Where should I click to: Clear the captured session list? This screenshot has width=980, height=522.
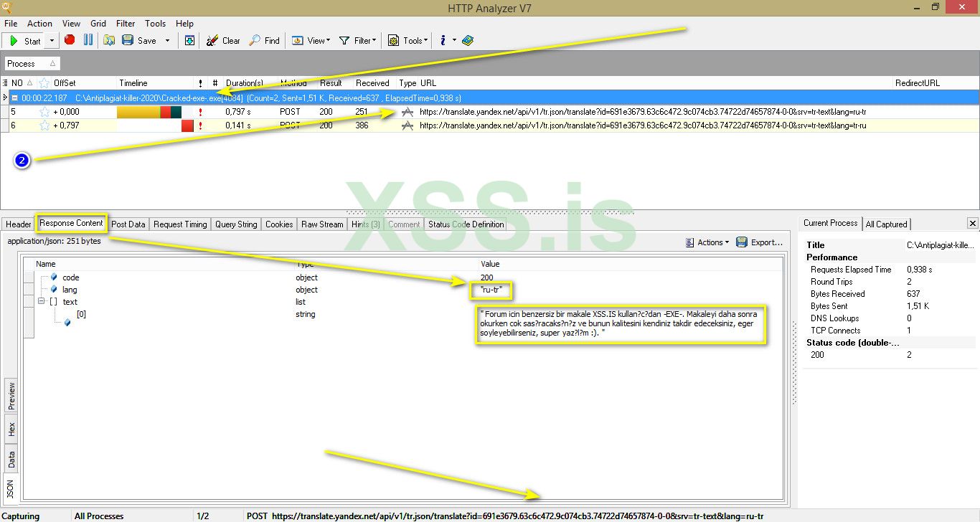pyautogui.click(x=223, y=41)
